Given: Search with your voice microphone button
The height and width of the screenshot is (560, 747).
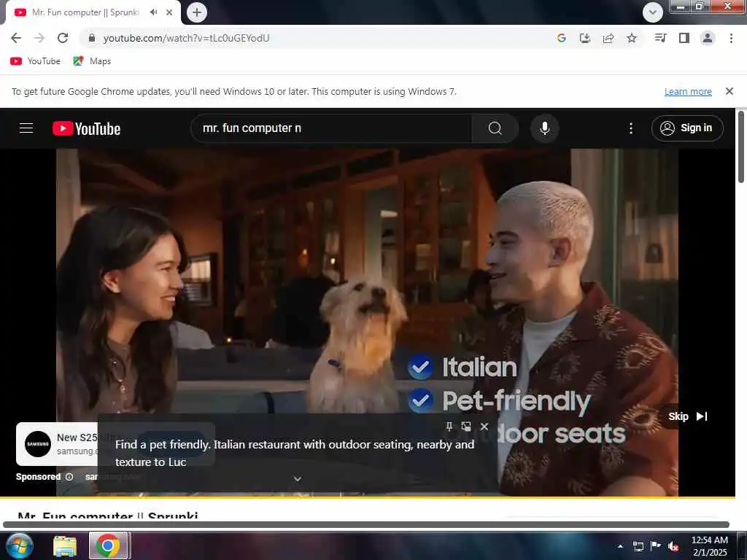Looking at the screenshot, I should (x=544, y=128).
